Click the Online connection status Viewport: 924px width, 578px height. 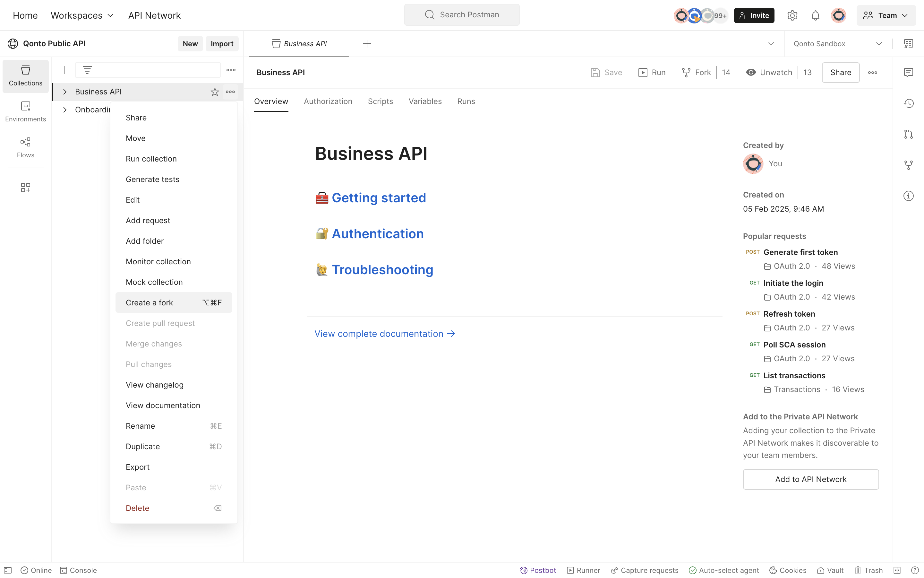point(36,570)
